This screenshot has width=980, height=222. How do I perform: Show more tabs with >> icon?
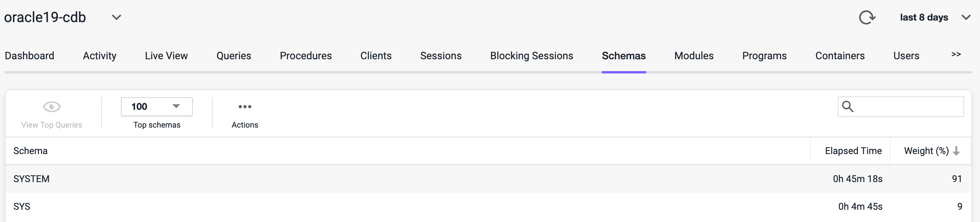956,55
